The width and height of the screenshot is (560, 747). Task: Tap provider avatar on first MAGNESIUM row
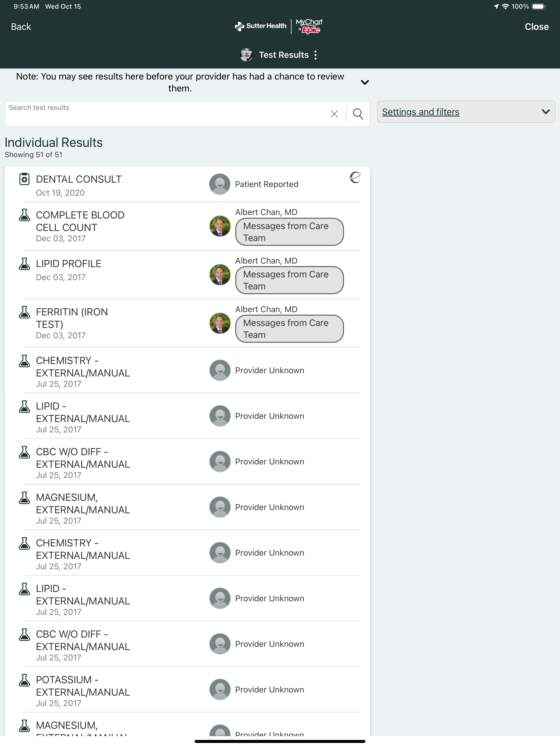pos(220,507)
